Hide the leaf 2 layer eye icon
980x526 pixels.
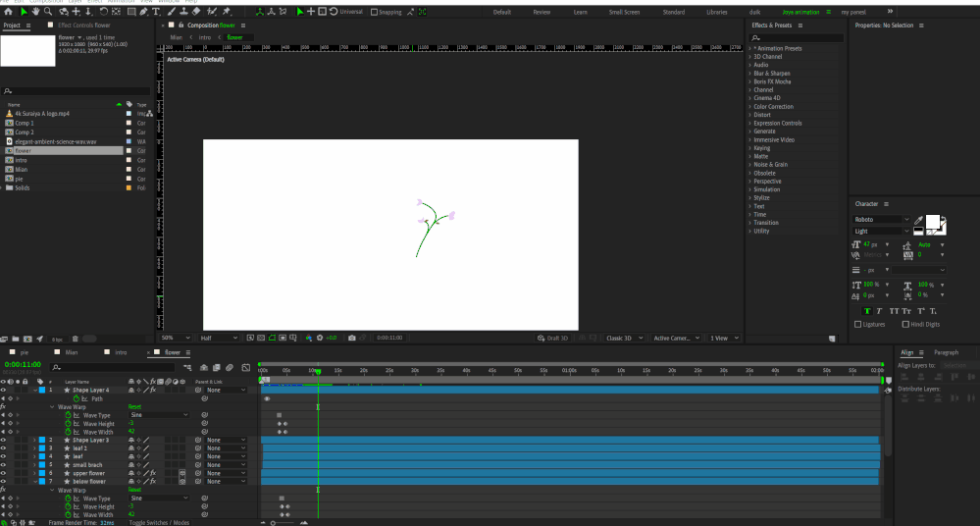pos(3,448)
